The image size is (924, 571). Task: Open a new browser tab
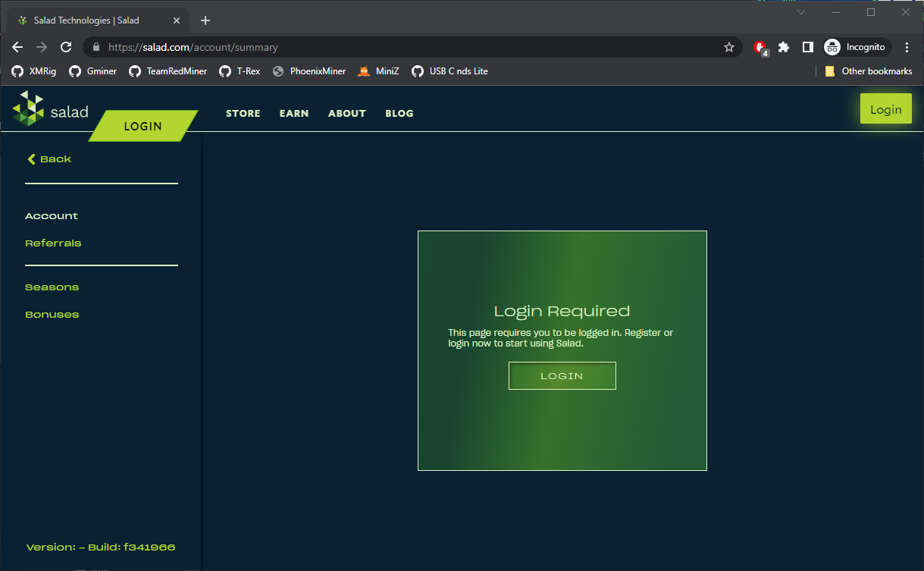(x=205, y=20)
